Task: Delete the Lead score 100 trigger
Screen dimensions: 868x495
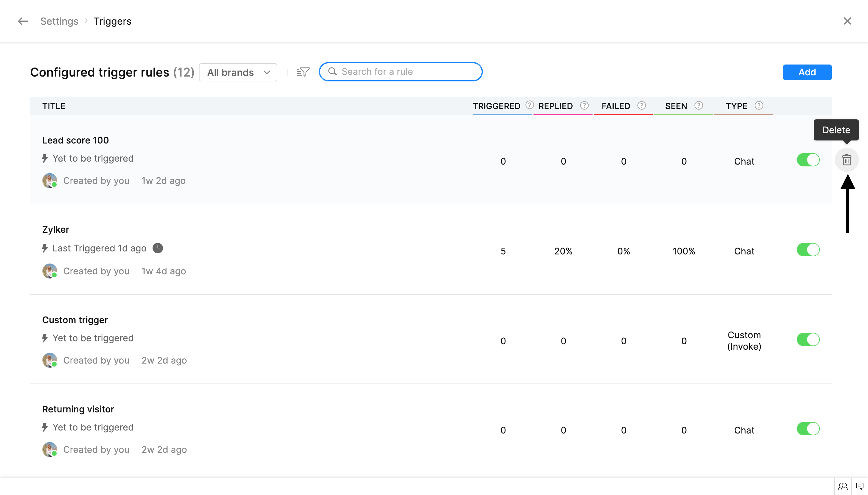Action: point(846,160)
